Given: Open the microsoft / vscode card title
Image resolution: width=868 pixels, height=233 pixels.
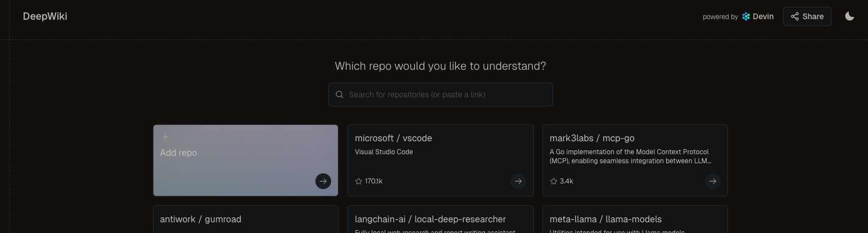Looking at the screenshot, I should click(394, 138).
